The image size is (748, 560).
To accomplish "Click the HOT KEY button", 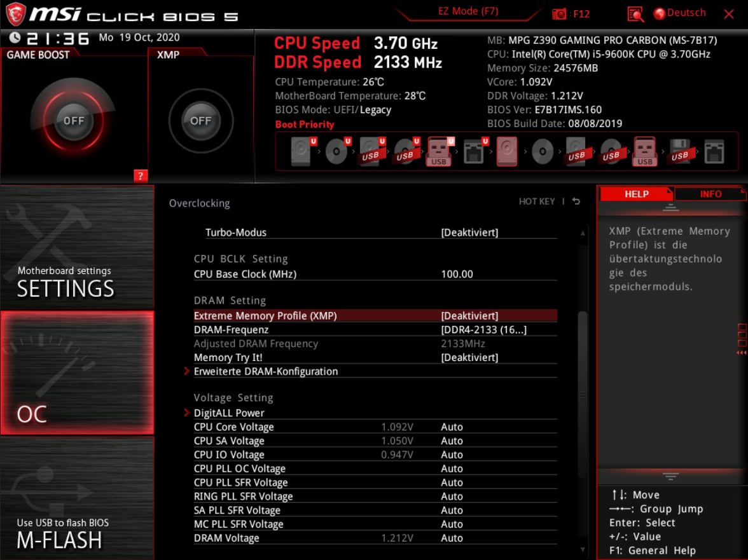I will click(x=537, y=201).
